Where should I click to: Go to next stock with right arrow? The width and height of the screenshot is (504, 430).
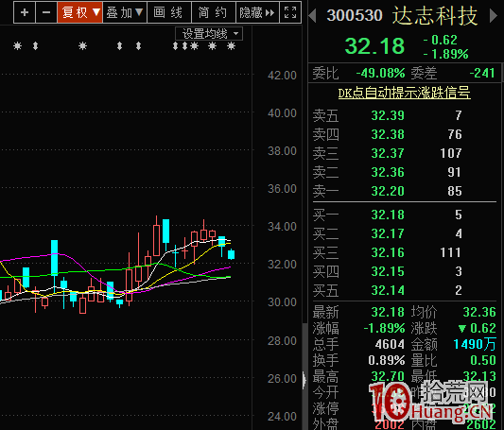[x=494, y=15]
